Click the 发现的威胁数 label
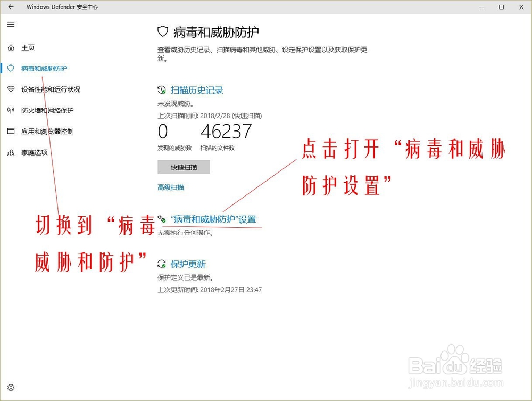The width and height of the screenshot is (532, 401). click(x=174, y=148)
